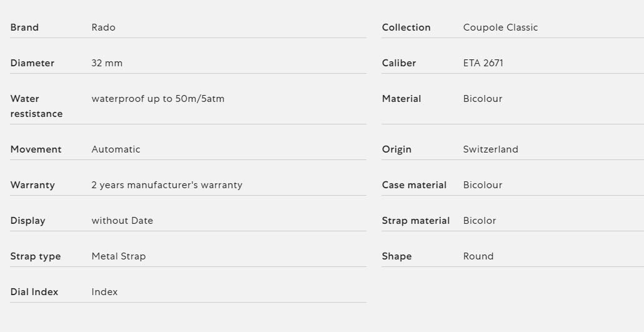Select the Coupole Classic collection value

pos(500,28)
